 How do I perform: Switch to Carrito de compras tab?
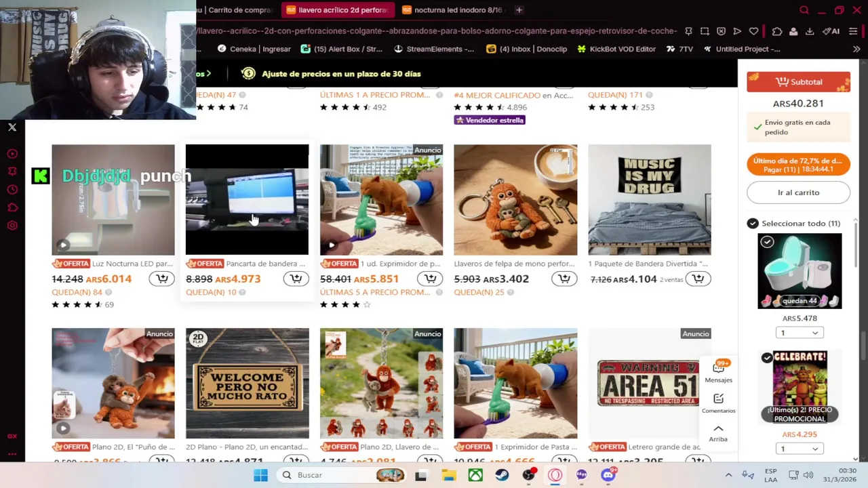[x=236, y=10]
